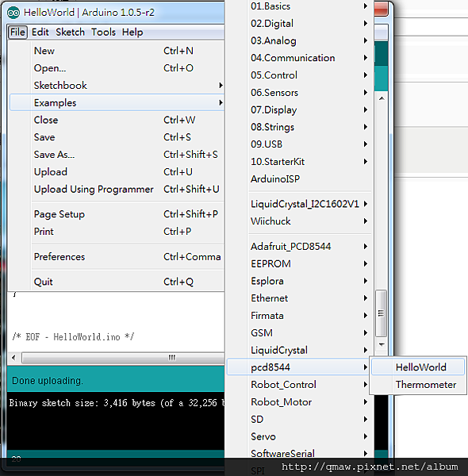This screenshot has width=468, height=476.
Task: Open the Help menu
Action: click(132, 32)
